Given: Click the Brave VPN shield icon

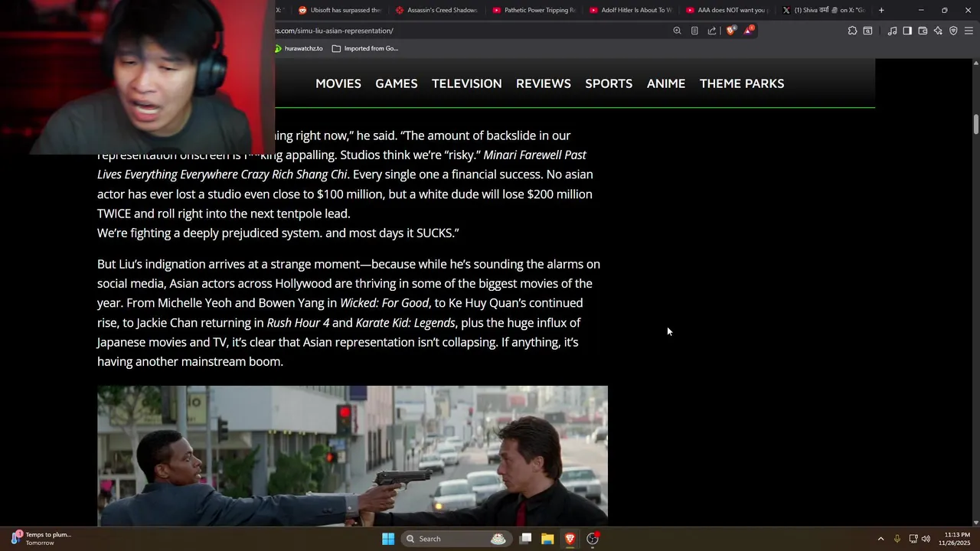Looking at the screenshot, I should [x=953, y=31].
